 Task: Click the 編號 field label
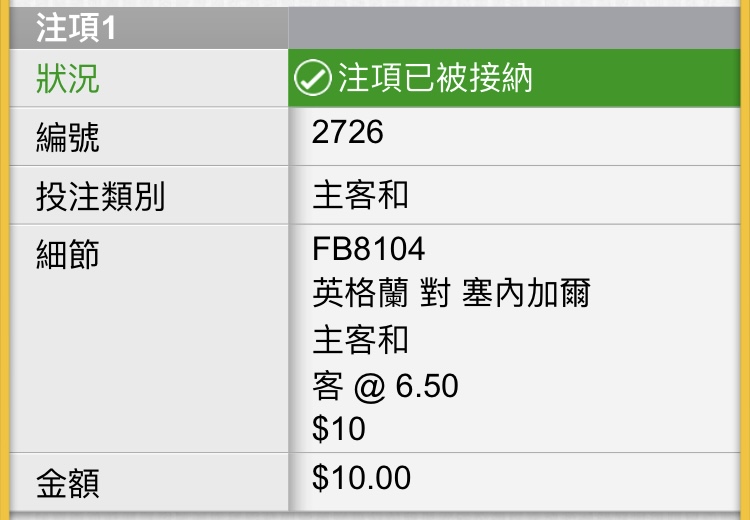(x=68, y=138)
